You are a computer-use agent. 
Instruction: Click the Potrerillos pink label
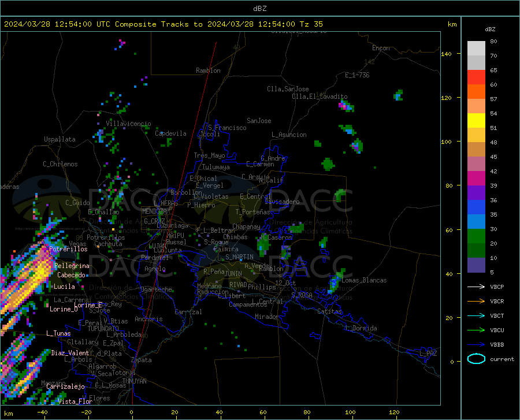click(x=68, y=249)
